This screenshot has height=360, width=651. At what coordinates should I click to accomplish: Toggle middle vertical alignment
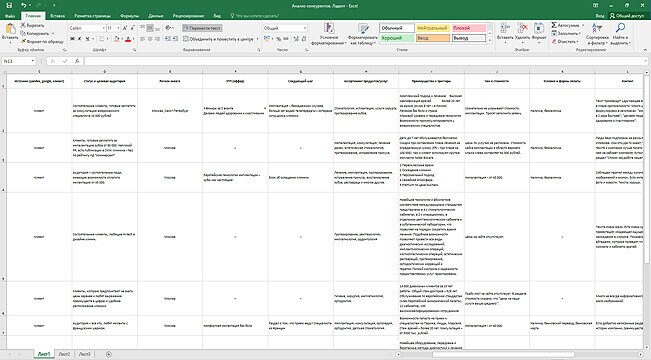pos(150,28)
